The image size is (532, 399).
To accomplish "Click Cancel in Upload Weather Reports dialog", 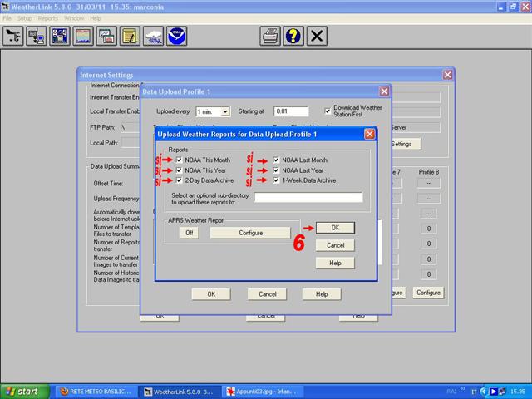I will pos(335,245).
